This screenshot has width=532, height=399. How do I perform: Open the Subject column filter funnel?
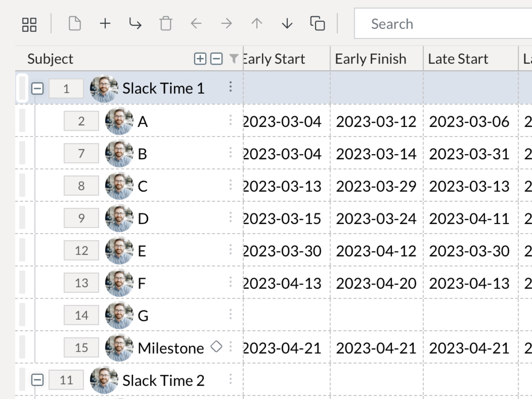tap(234, 59)
